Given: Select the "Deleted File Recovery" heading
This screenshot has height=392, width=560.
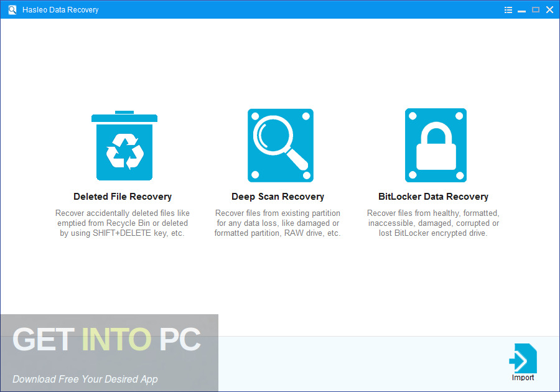Looking at the screenshot, I should coord(123,197).
